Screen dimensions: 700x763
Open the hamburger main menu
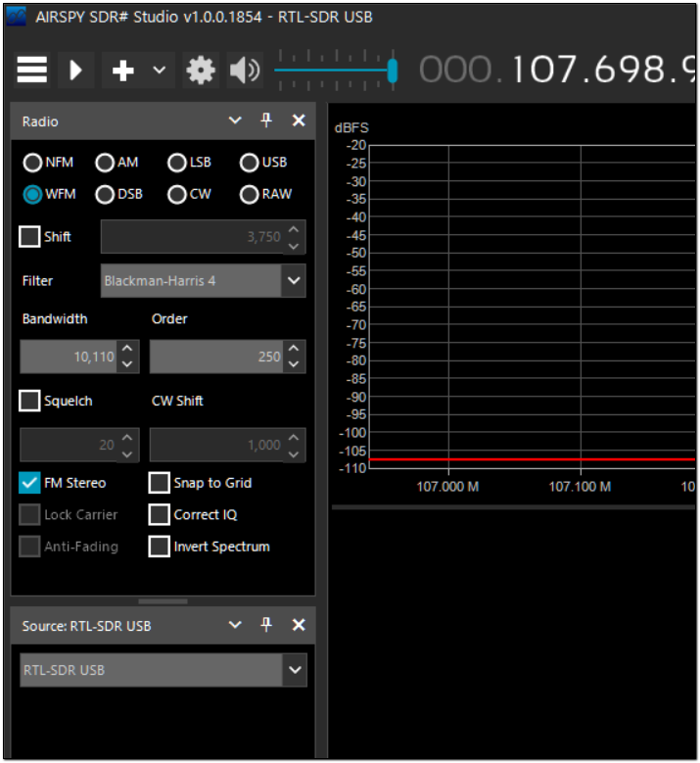pyautogui.click(x=32, y=71)
